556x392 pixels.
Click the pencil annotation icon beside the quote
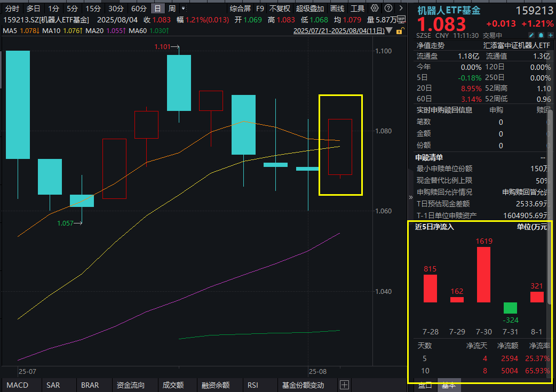coord(532,34)
